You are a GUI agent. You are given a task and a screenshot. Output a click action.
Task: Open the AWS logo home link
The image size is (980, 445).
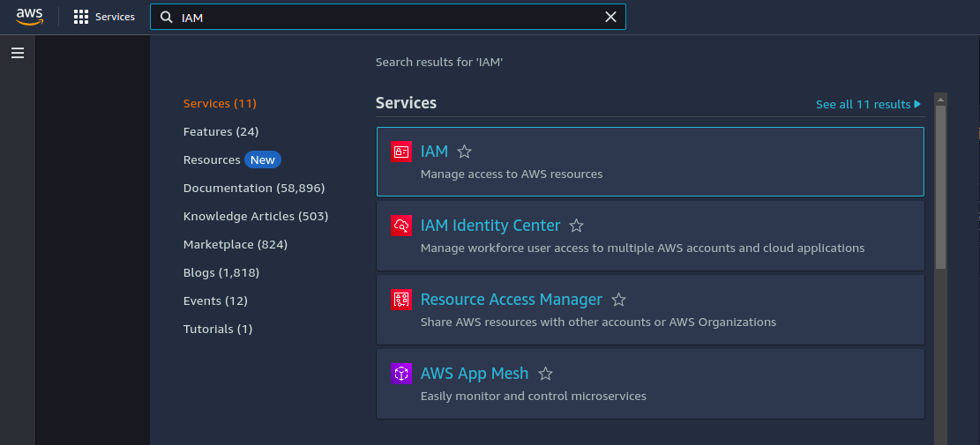[29, 17]
